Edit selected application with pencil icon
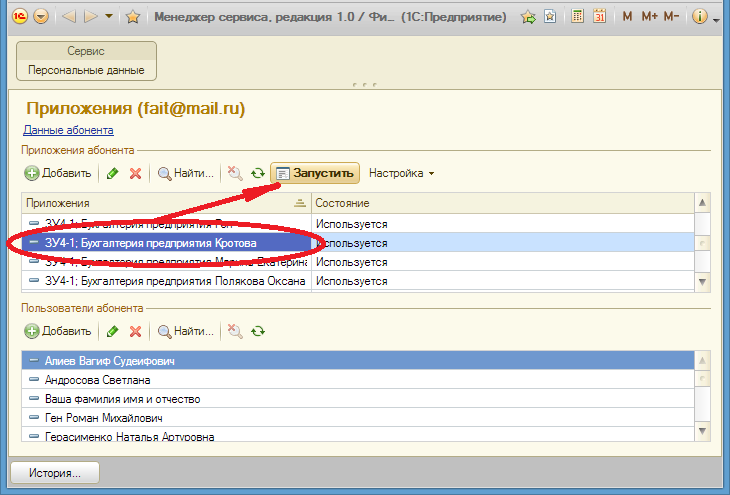The height and width of the screenshot is (495, 730). [x=112, y=174]
